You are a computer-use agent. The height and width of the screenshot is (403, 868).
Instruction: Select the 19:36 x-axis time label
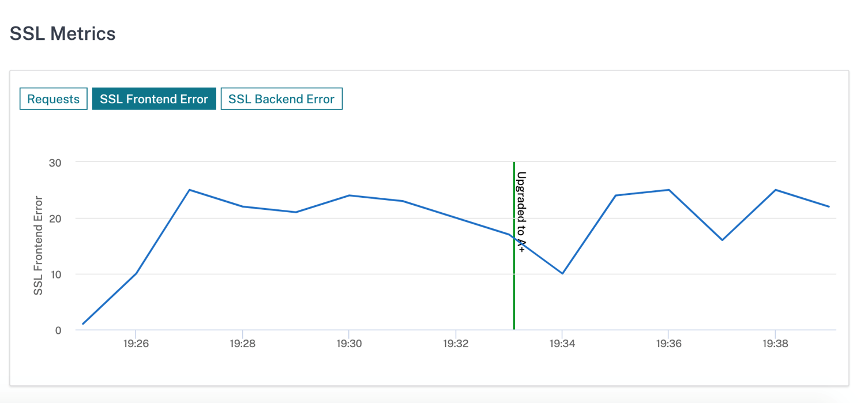click(x=668, y=344)
